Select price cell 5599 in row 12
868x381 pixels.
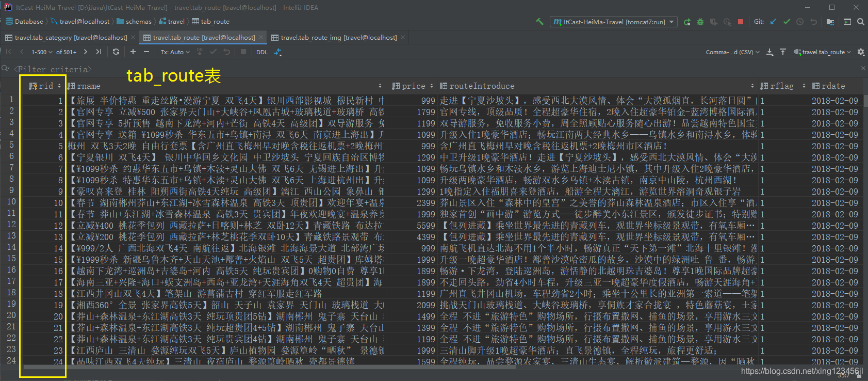pos(412,226)
